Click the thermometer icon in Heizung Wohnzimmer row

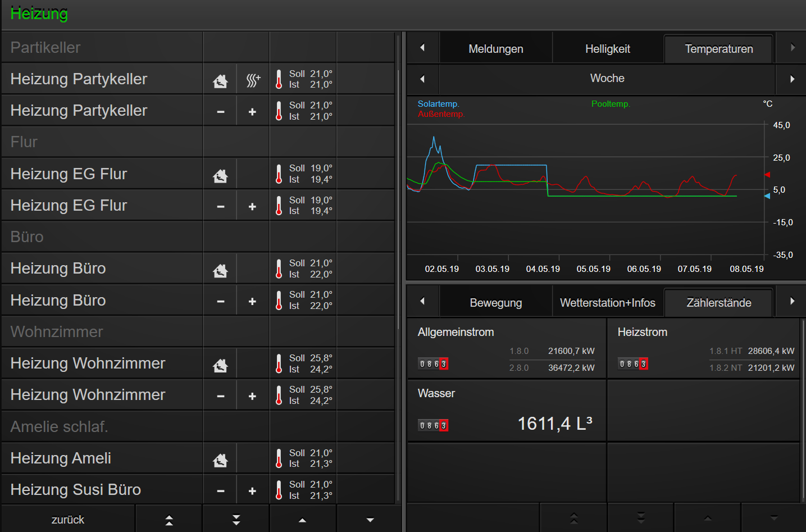[x=279, y=364]
